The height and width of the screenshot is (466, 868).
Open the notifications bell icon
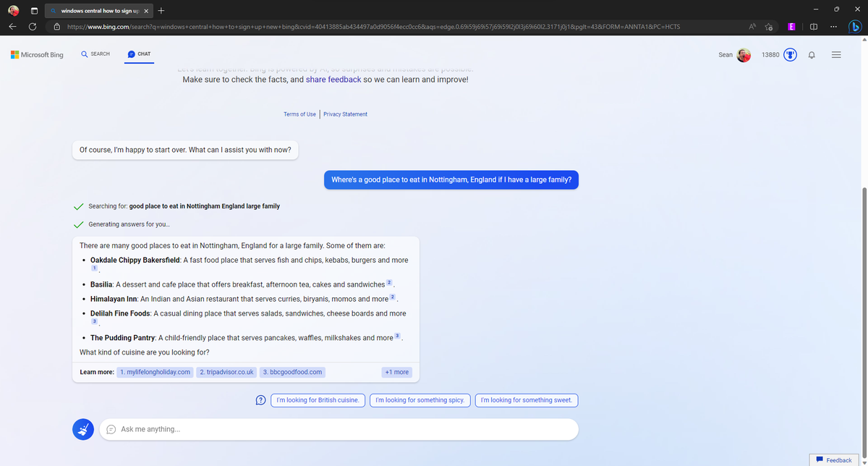click(812, 55)
